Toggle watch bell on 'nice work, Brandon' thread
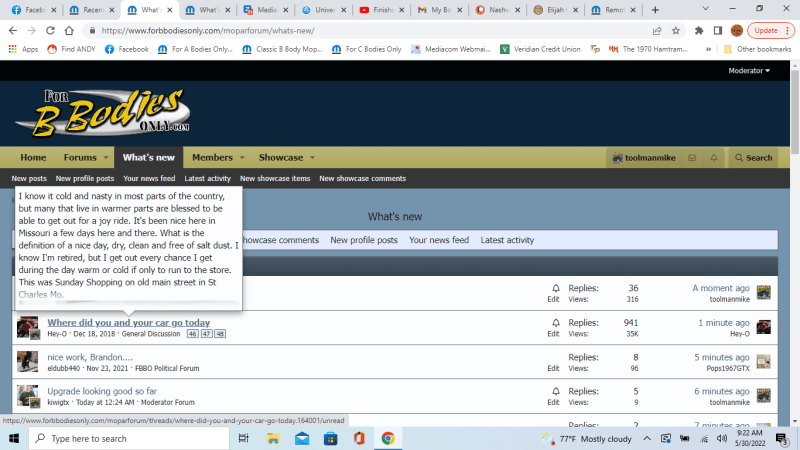Image resolution: width=800 pixels, height=450 pixels. tap(556, 356)
